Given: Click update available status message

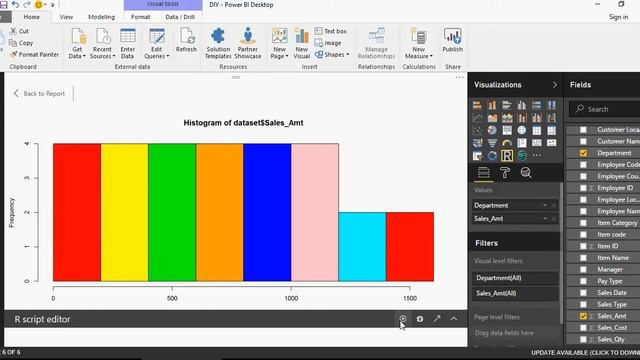Looking at the screenshot, I should tap(585, 353).
